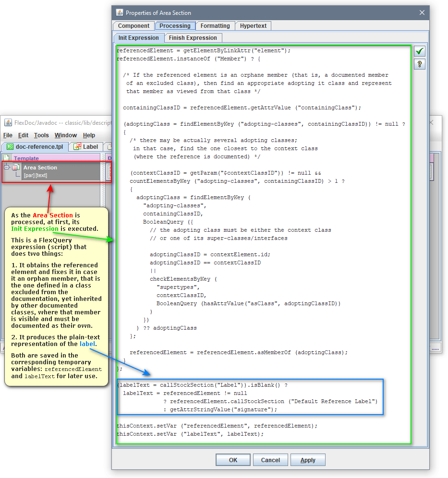Switch to the Component tab
The image size is (448, 478).
[x=133, y=26]
